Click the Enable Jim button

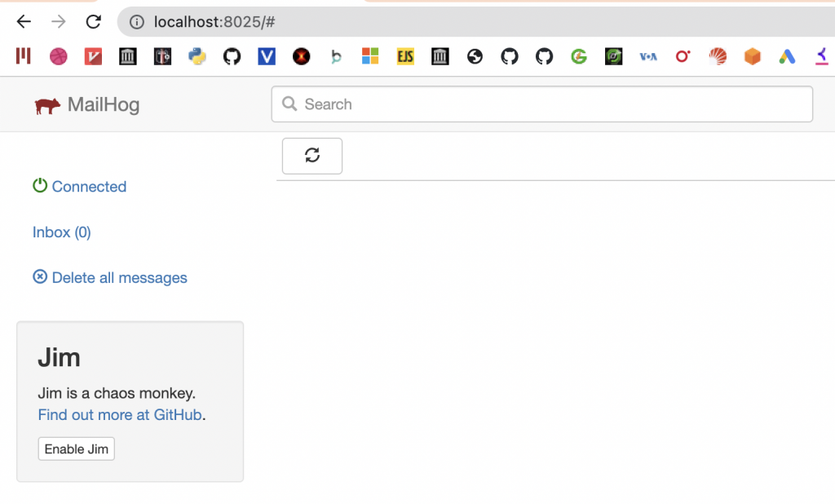(76, 449)
